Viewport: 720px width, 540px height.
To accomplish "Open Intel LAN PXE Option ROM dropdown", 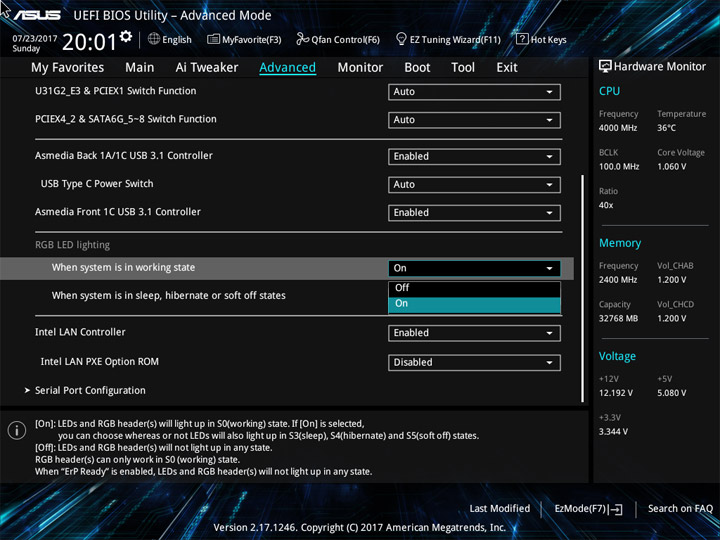I will coord(474,362).
